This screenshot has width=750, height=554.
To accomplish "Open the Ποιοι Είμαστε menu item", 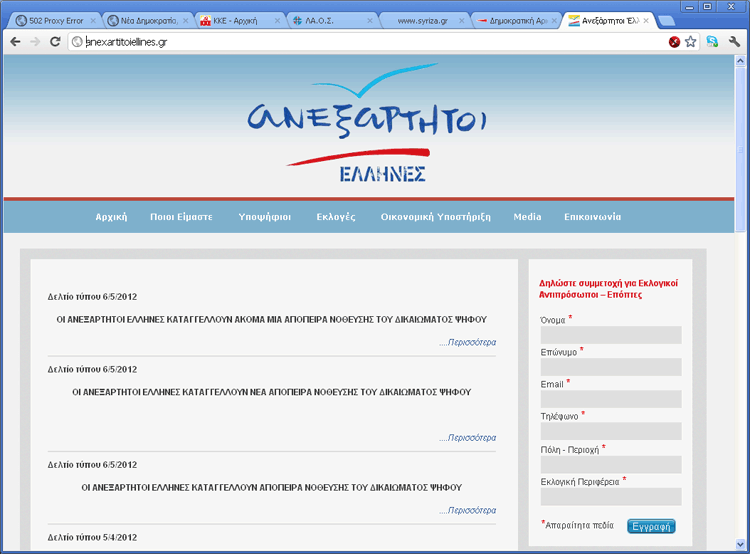I will [x=181, y=217].
